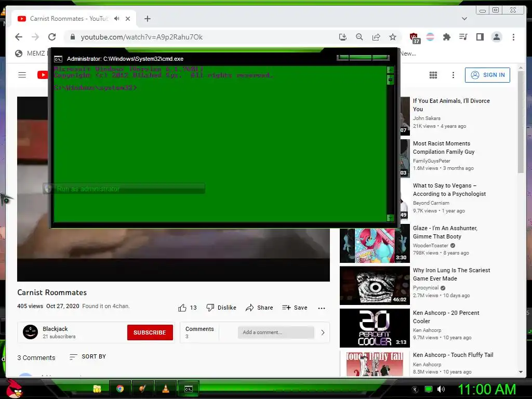Image resolution: width=532 pixels, height=399 pixels.
Task: Open the Chrome three-dot menu
Action: point(513,37)
